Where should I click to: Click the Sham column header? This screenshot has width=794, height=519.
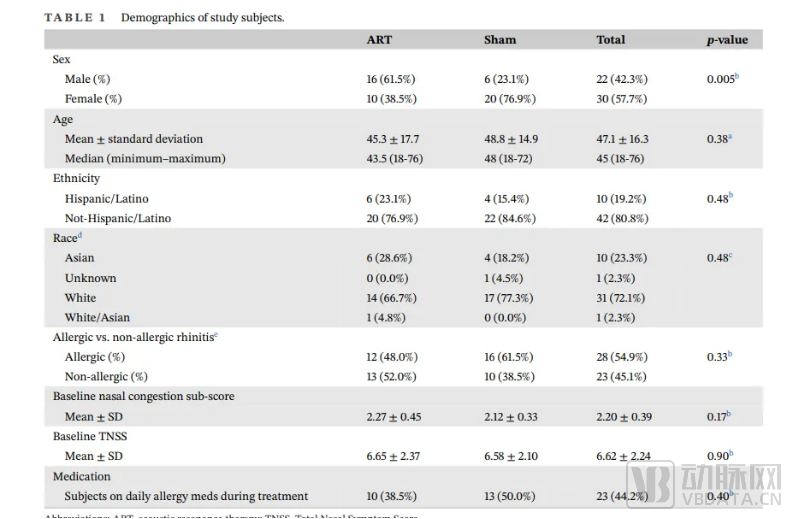(500, 40)
